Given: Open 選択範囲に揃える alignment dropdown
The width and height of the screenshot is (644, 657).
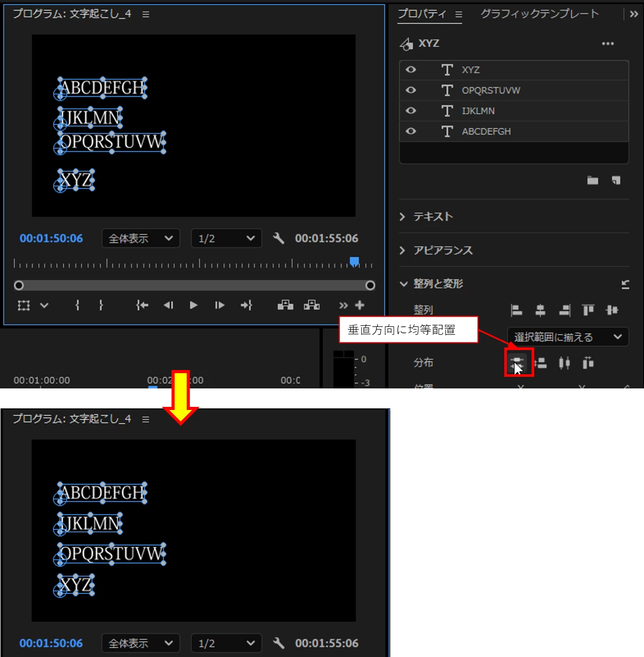Looking at the screenshot, I should pos(568,337).
